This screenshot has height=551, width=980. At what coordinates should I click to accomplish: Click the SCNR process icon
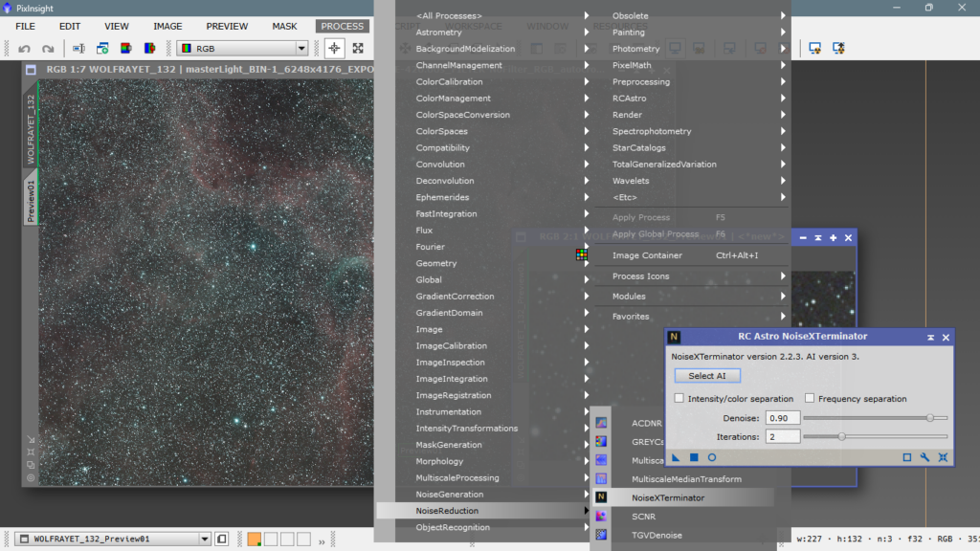[601, 516]
